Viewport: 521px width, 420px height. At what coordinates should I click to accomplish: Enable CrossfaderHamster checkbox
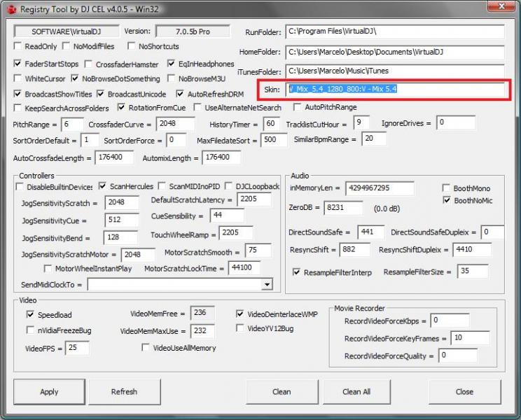point(88,64)
